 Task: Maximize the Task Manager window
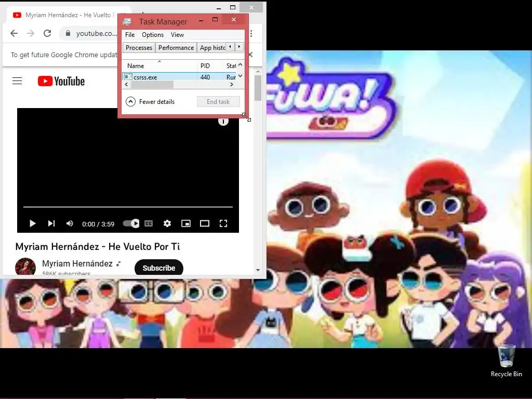click(x=215, y=20)
